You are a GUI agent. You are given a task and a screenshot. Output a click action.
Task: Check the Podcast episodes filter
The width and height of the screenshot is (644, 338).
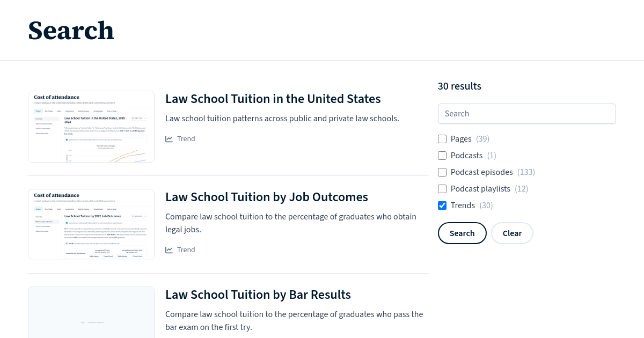[442, 172]
